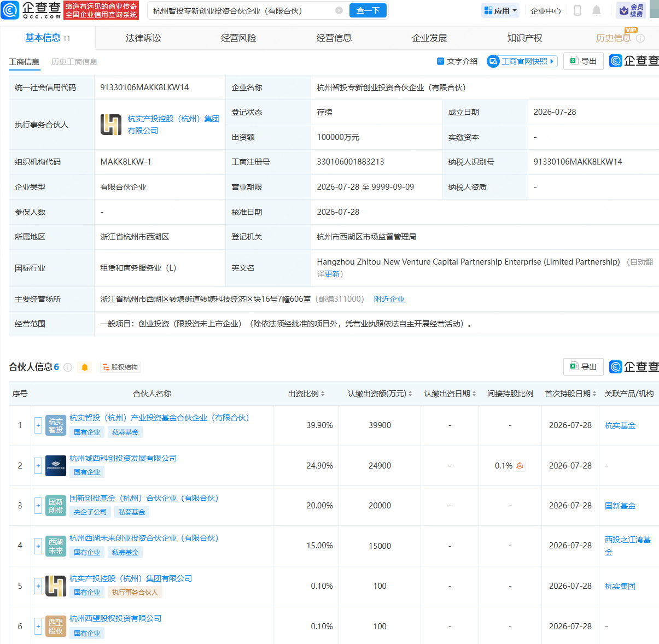Open the 知识产权 tab
The image size is (659, 644).
(524, 38)
